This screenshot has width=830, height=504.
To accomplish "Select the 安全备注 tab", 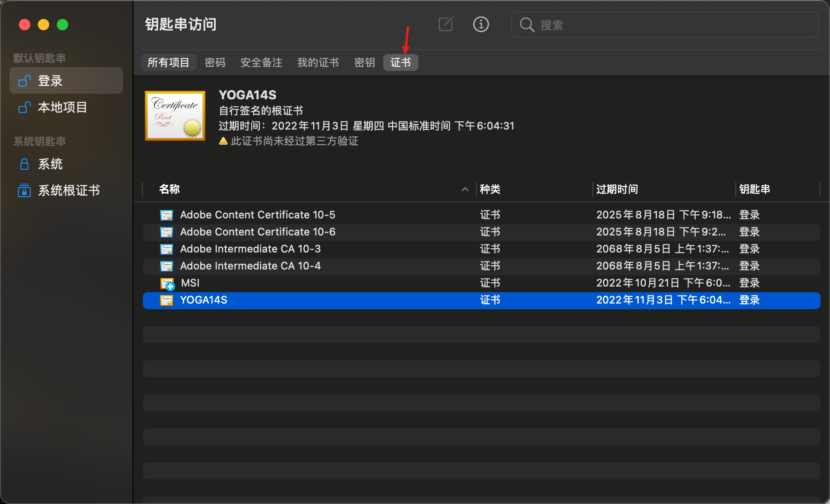I will click(x=261, y=62).
